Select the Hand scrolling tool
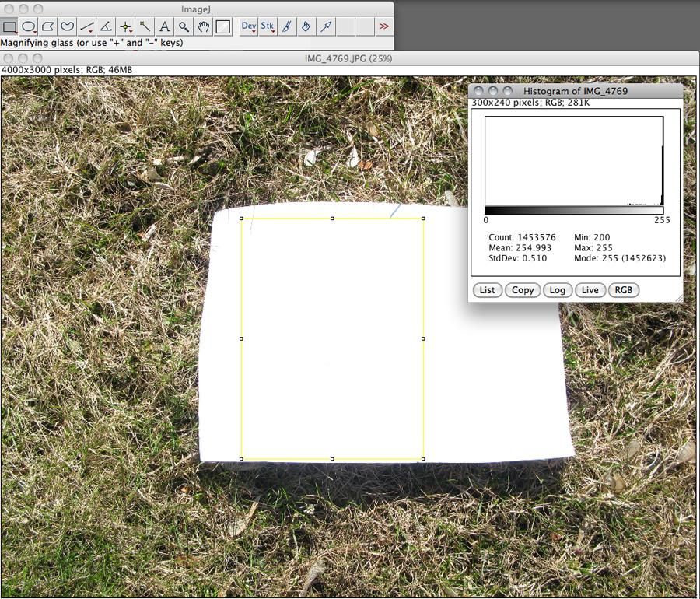Screen dimensions: 700x599 203,26
